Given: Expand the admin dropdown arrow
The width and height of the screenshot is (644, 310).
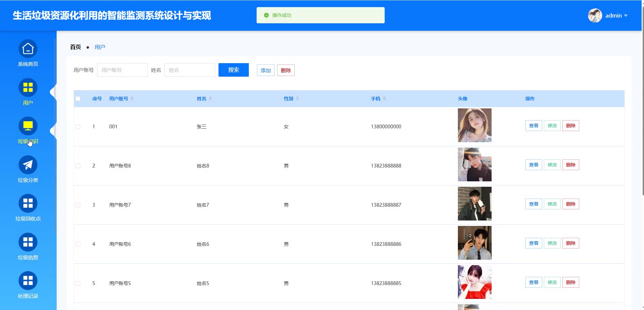Looking at the screenshot, I should [626, 16].
